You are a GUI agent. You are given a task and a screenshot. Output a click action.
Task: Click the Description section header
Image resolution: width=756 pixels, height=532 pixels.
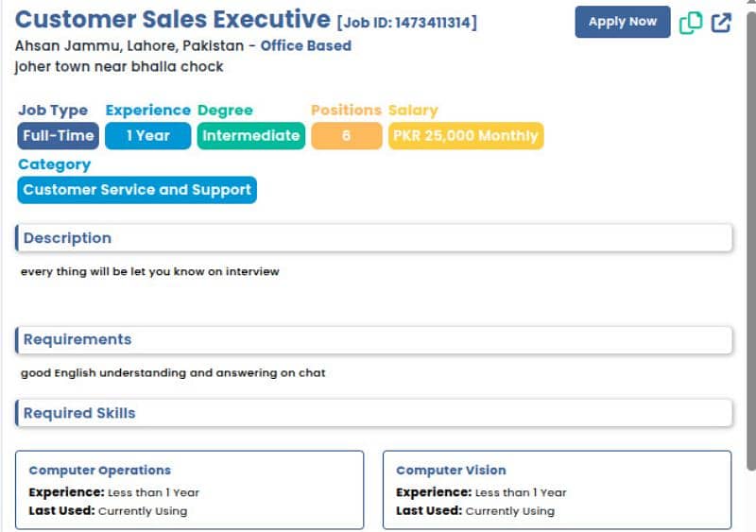[x=373, y=238]
